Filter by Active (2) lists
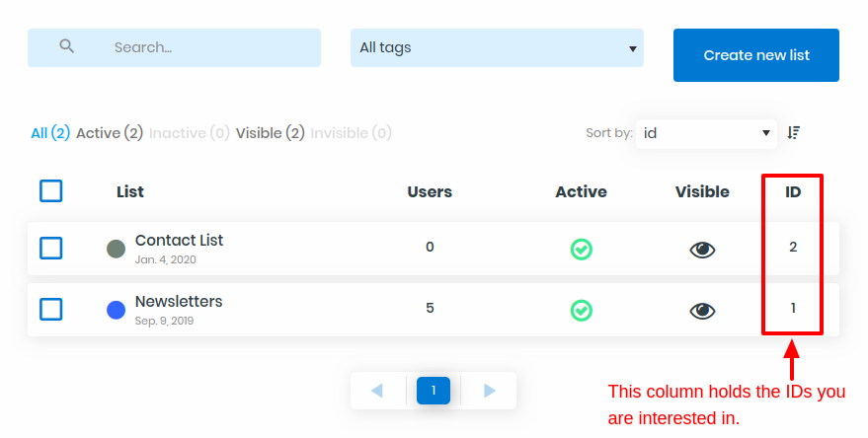This screenshot has width=868, height=438. tap(110, 133)
